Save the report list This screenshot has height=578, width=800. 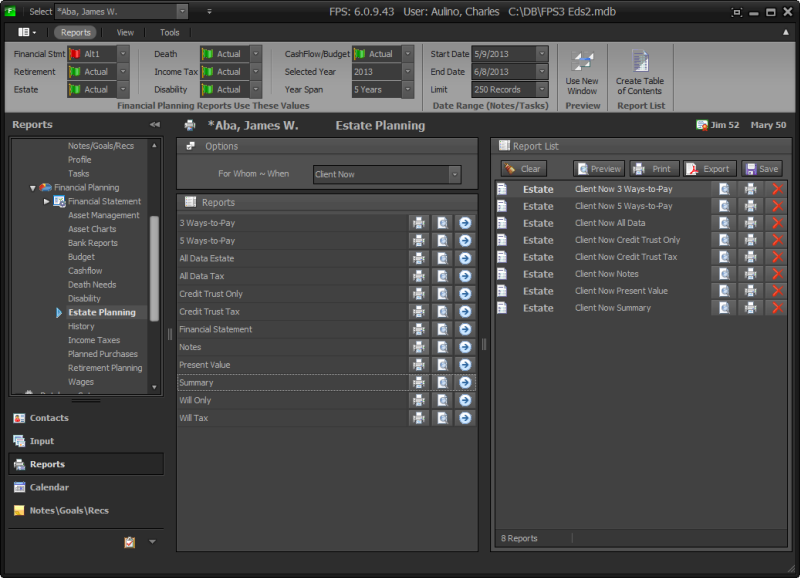point(762,169)
